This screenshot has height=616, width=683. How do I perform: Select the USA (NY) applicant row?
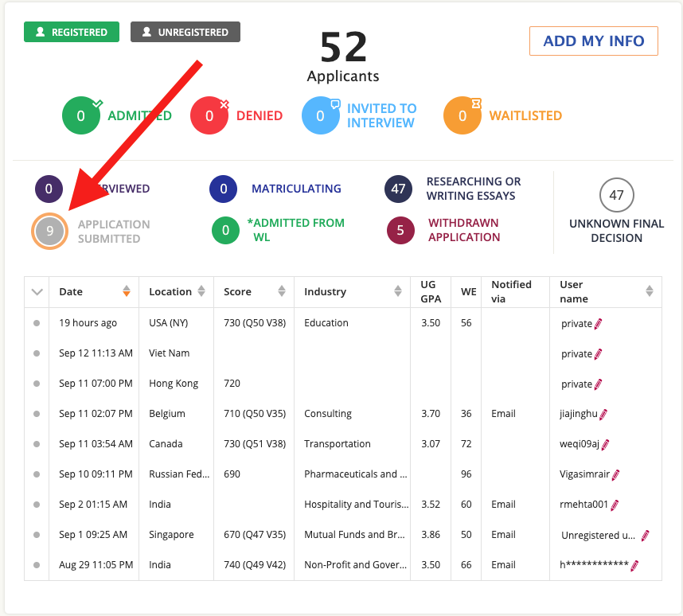point(169,323)
